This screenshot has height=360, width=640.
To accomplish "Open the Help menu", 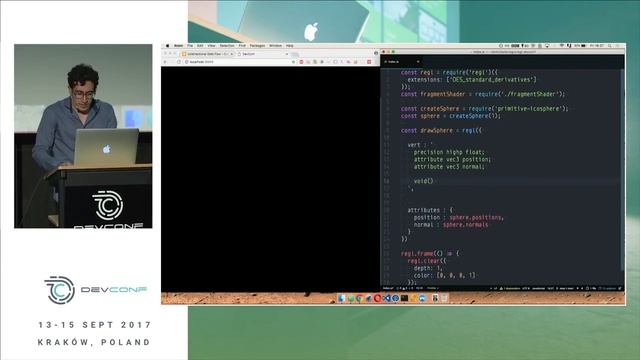I will pyautogui.click(x=290, y=46).
